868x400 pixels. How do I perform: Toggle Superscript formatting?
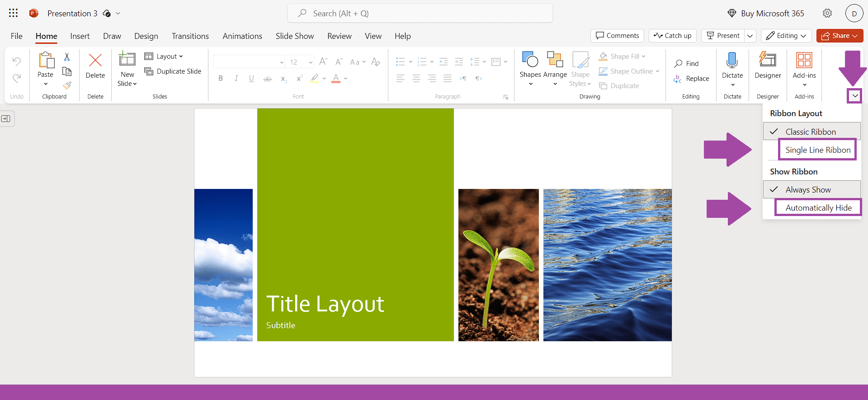click(299, 78)
